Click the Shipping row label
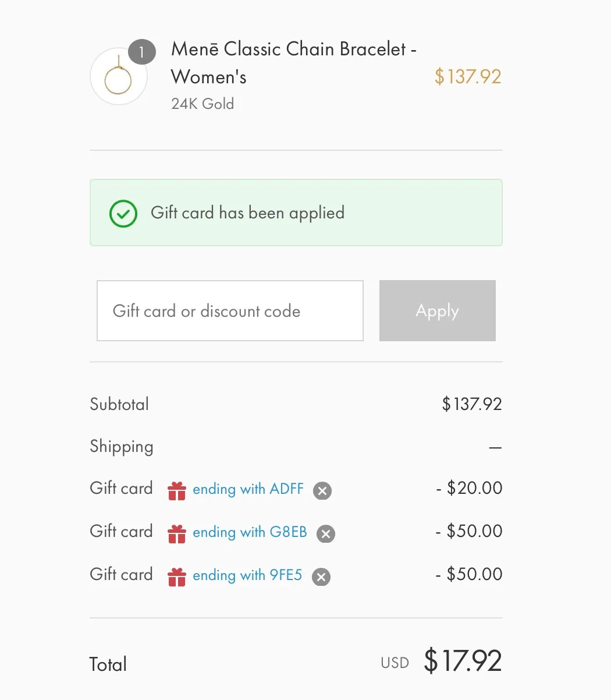Screen dimensions: 611x700 pyautogui.click(x=122, y=447)
